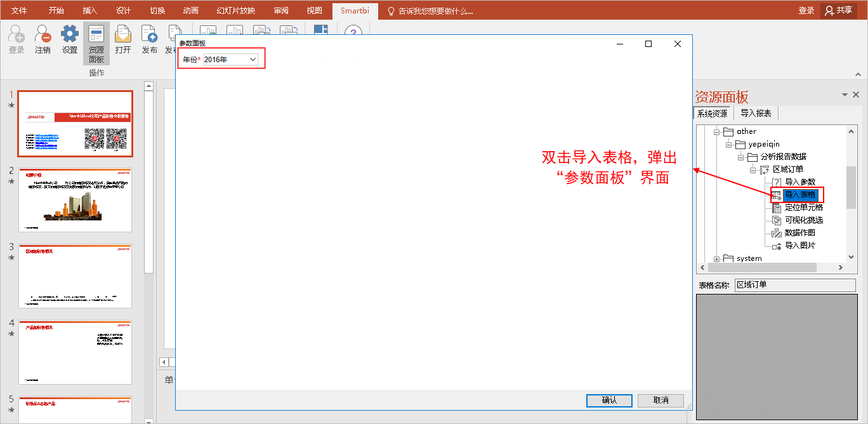
Task: Click the grayed-out 登录 ribbon icon
Action: coord(16,39)
